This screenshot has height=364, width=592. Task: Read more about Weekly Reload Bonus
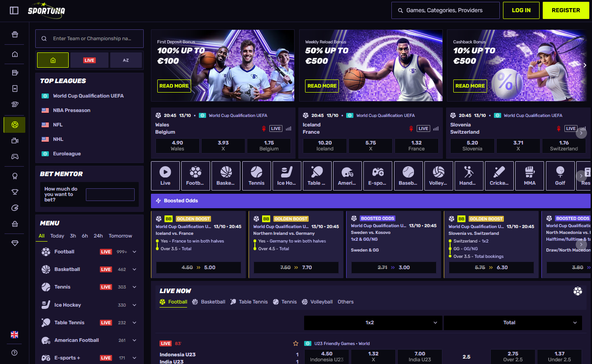coord(322,86)
